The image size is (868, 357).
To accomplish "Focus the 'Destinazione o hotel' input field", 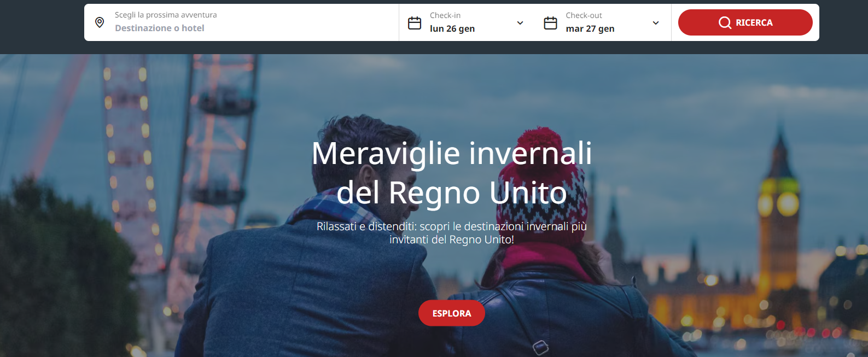I will click(x=159, y=28).
